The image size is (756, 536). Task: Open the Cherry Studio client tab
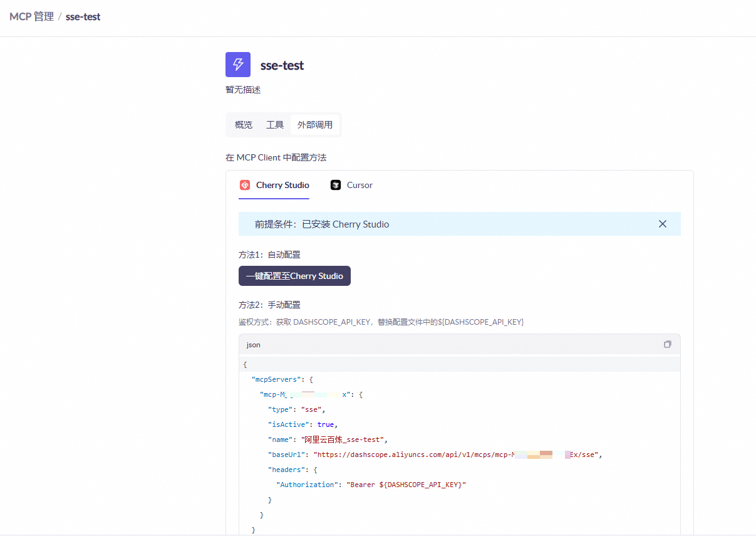pyautogui.click(x=274, y=185)
